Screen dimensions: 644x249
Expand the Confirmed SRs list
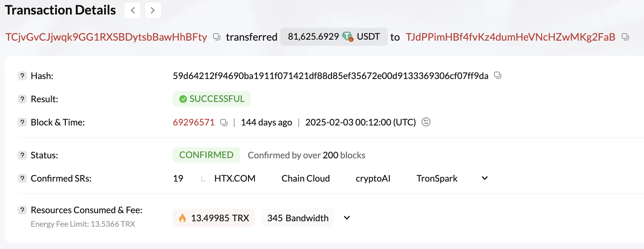484,178
